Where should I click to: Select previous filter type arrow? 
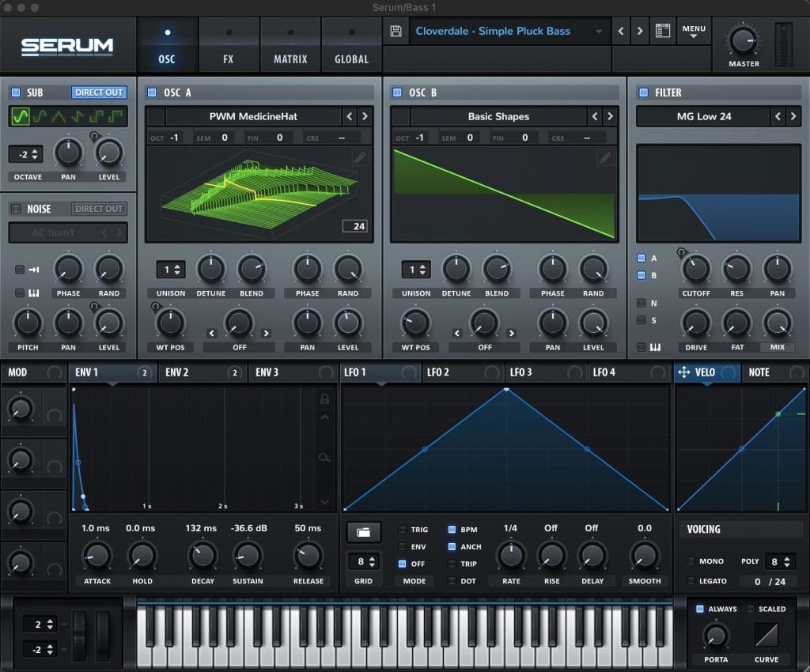point(778,117)
